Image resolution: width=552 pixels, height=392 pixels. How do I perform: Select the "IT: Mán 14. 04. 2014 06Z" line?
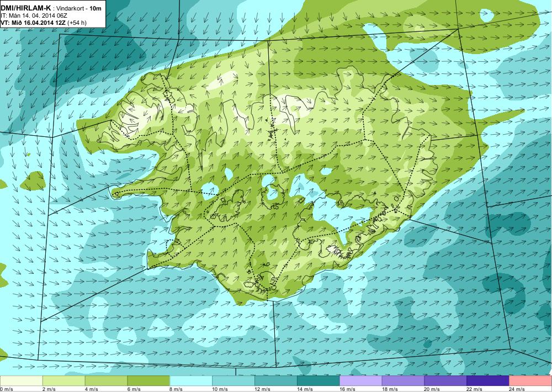pos(34,15)
